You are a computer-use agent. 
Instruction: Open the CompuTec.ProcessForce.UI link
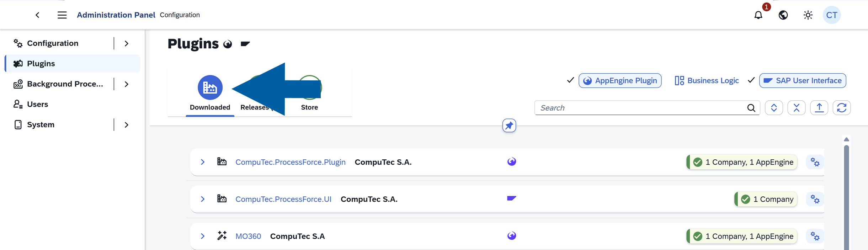click(x=283, y=199)
